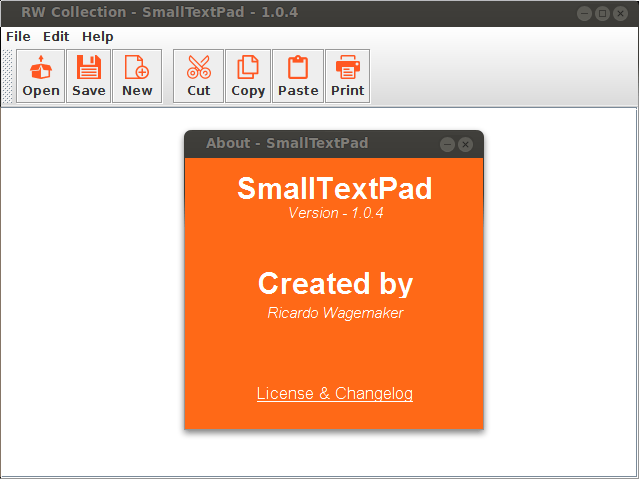Image resolution: width=639 pixels, height=479 pixels.
Task: Create a new document via the New icon
Action: [x=137, y=76]
